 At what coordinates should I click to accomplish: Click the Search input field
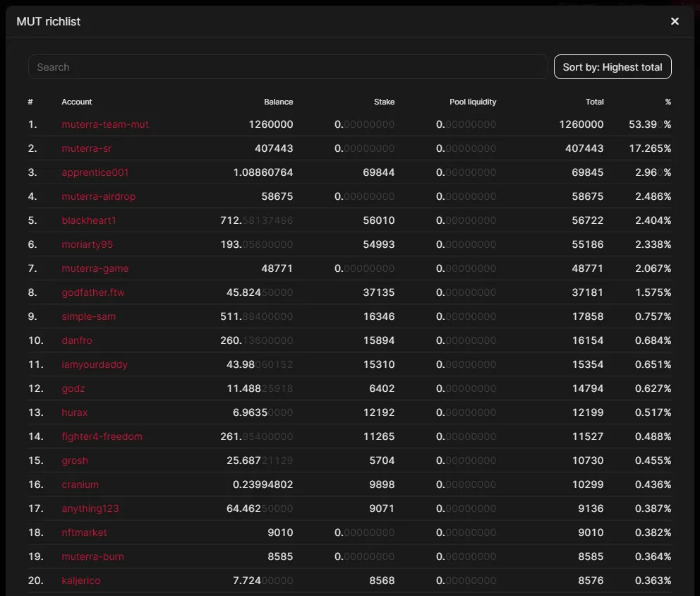coord(288,67)
